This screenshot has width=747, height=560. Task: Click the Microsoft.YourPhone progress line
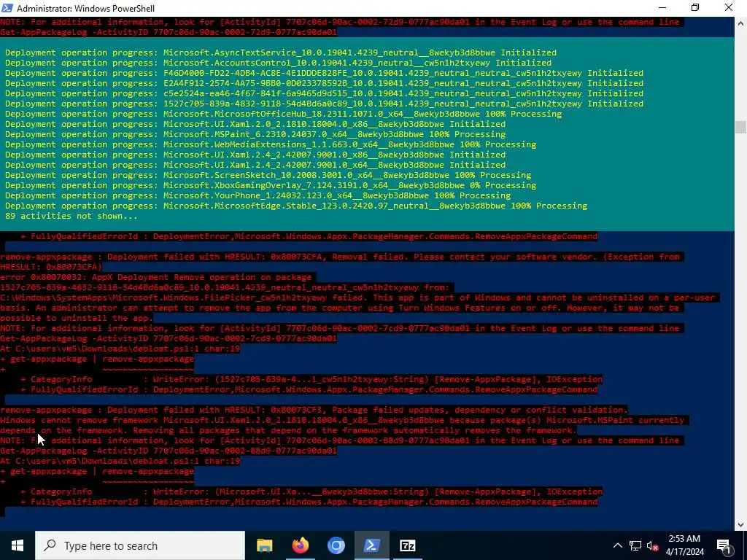coord(258,195)
